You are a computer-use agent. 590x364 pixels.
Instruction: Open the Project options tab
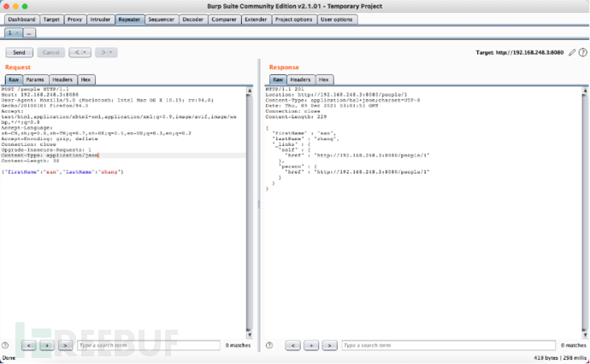(x=294, y=20)
